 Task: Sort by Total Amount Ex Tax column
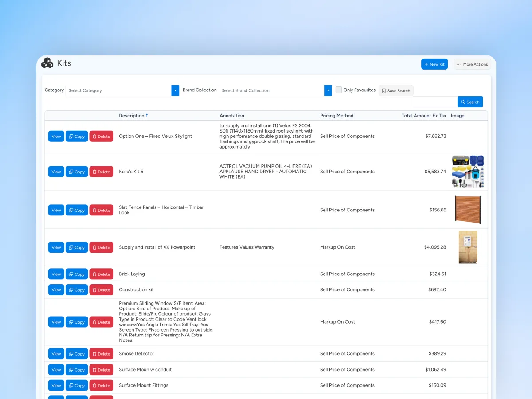pyautogui.click(x=424, y=116)
